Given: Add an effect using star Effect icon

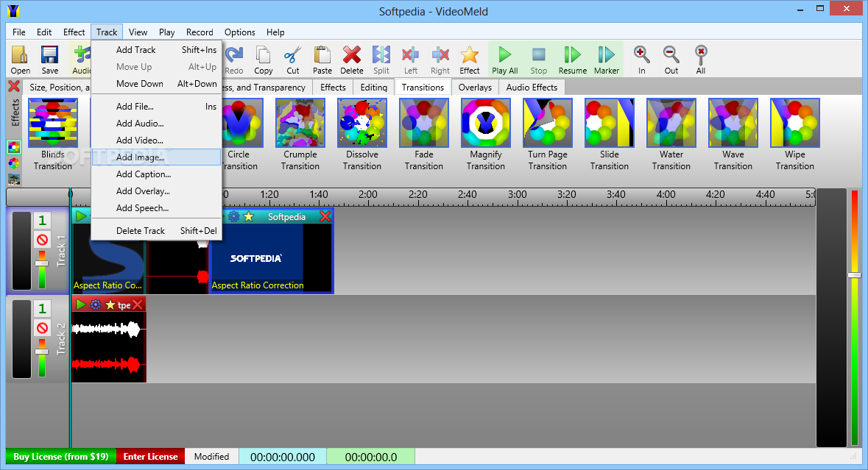Looking at the screenshot, I should [x=470, y=60].
